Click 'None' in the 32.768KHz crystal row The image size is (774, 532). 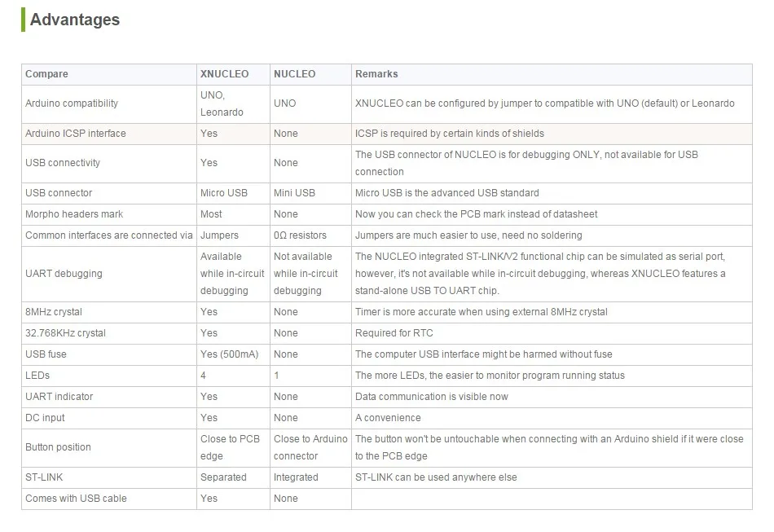click(x=286, y=333)
